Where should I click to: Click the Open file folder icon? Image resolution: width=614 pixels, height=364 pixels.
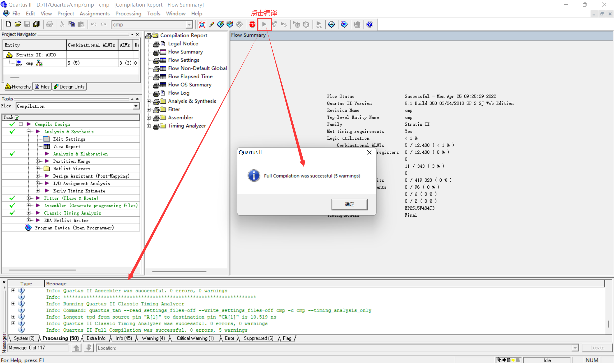18,24
